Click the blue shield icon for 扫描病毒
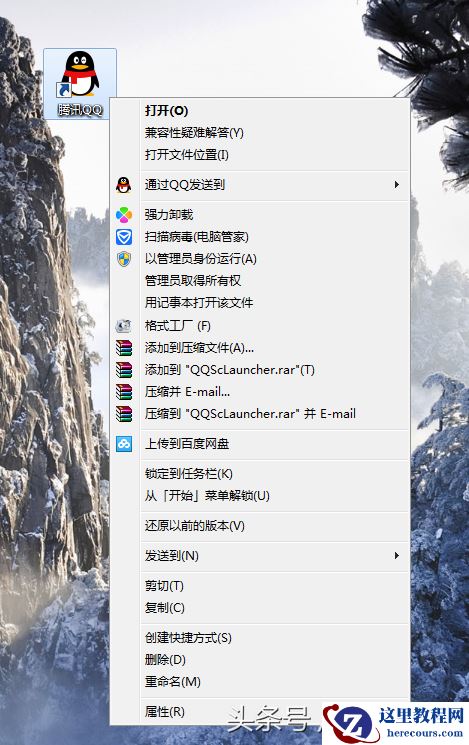 [x=124, y=237]
